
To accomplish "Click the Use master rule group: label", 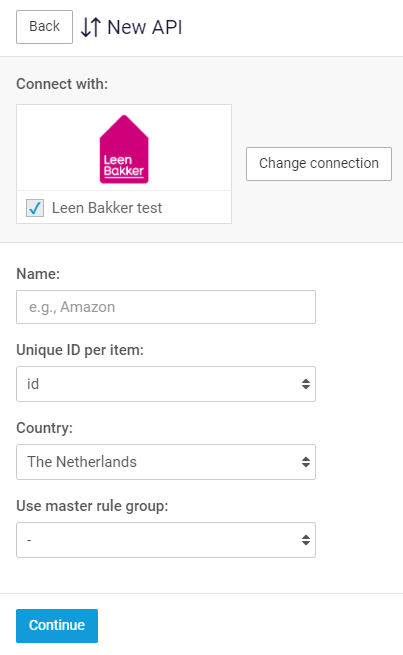I will (x=92, y=506).
